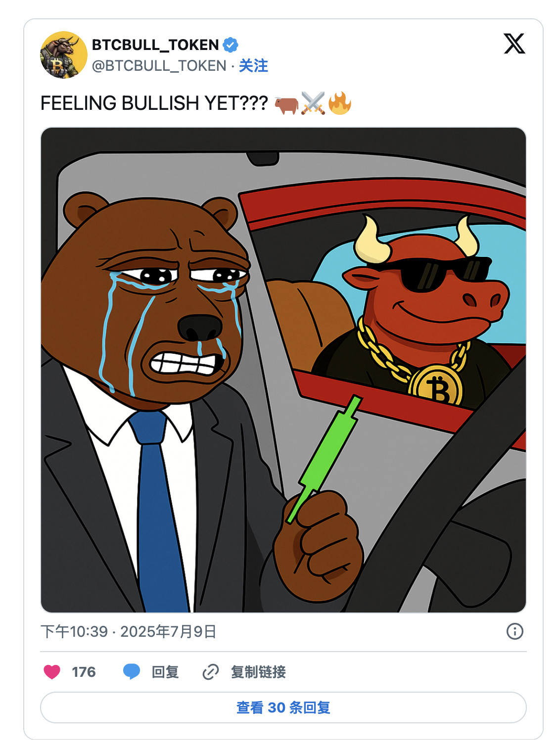Open the crying bear cartoon image
Viewport: 560px width, 754px height.
pyautogui.click(x=283, y=370)
